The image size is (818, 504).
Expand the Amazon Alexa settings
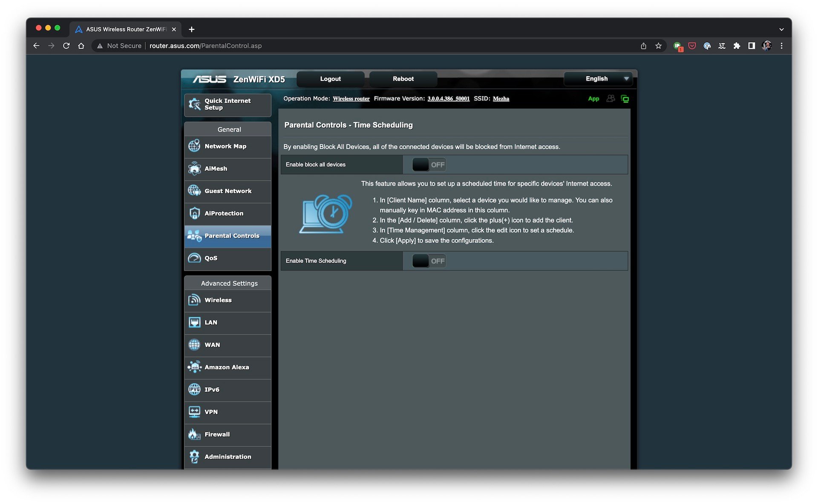[227, 367]
